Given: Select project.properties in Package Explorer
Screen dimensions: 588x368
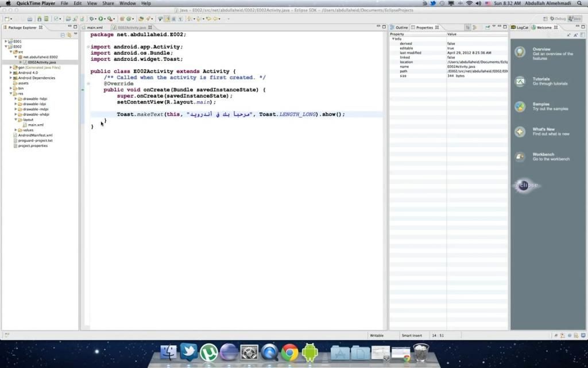Looking at the screenshot, I should point(30,145).
